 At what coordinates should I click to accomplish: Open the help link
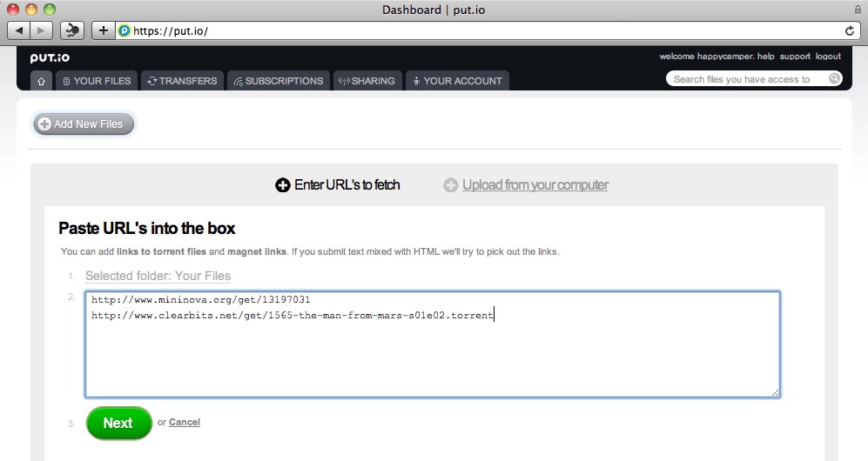tap(765, 57)
